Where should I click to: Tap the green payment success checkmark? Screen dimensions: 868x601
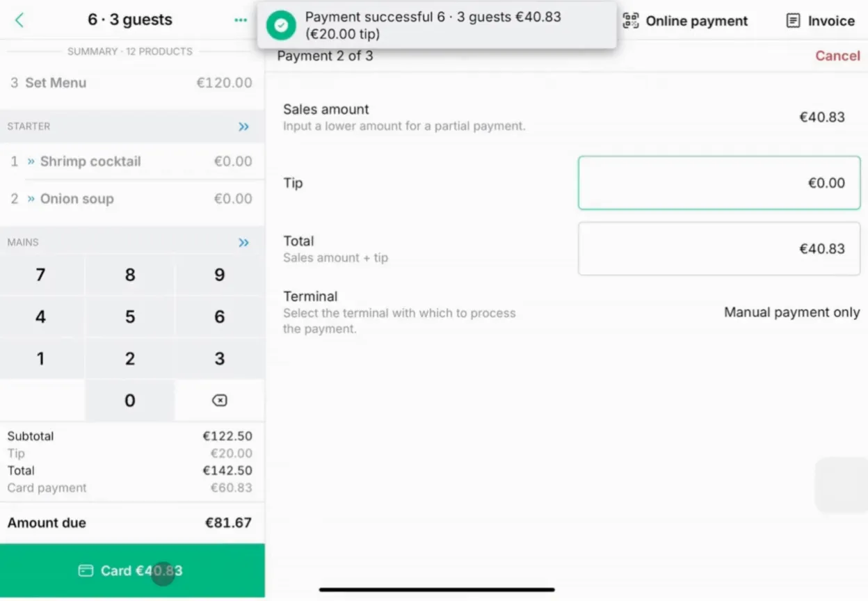[281, 26]
